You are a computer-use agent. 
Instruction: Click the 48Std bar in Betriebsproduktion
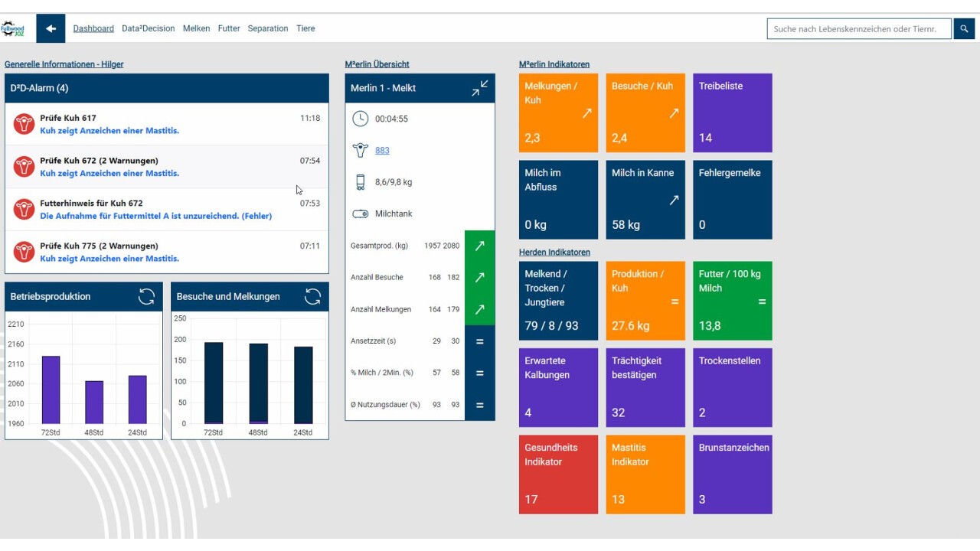click(x=93, y=402)
